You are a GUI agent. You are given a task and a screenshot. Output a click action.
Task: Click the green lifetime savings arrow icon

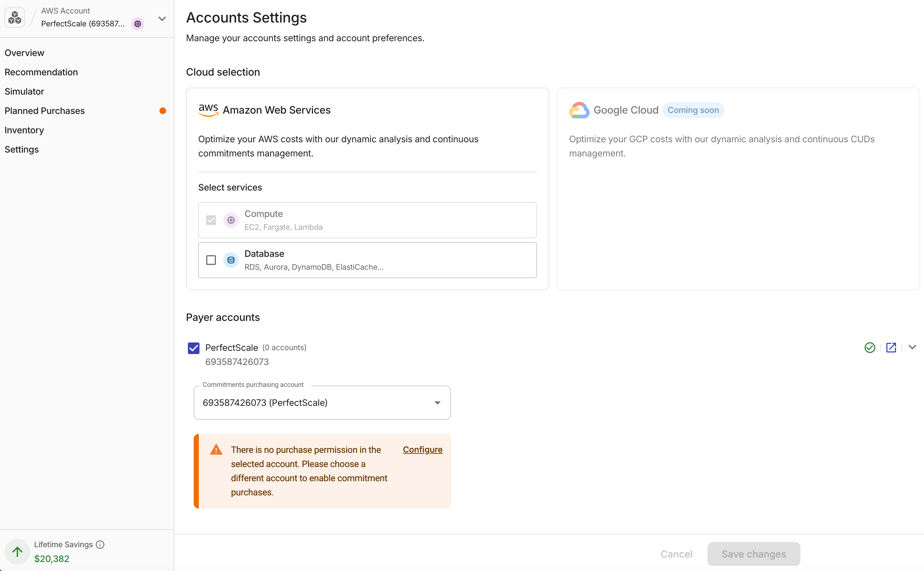(x=17, y=552)
